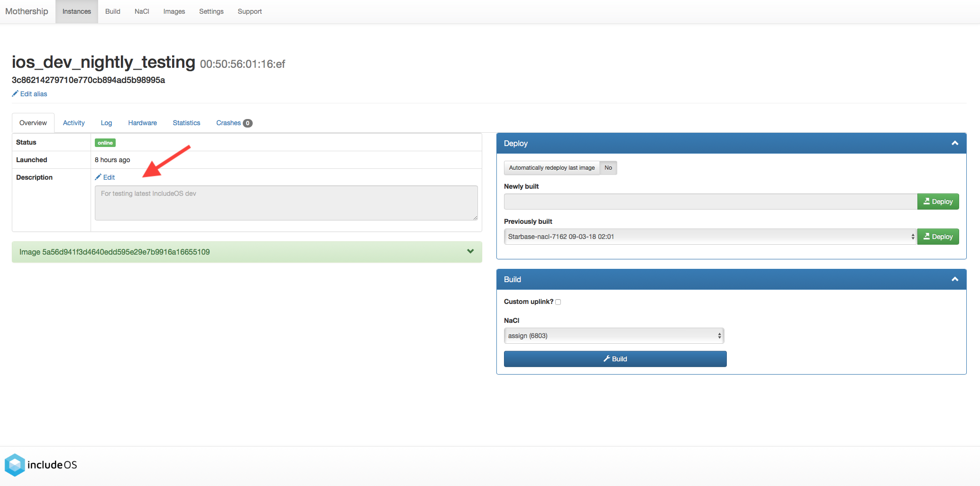This screenshot has width=980, height=486.
Task: Open the NaCl assign (6803) dropdown
Action: pyautogui.click(x=614, y=336)
